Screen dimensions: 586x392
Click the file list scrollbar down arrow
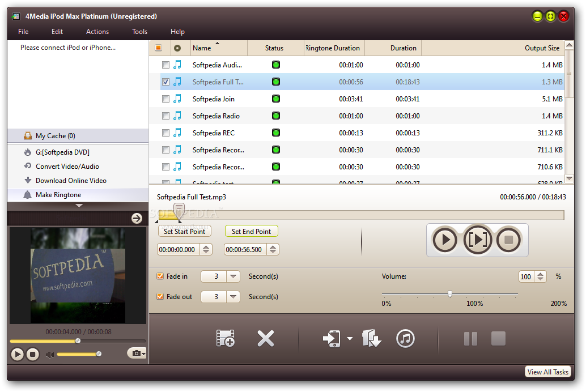coord(569,178)
